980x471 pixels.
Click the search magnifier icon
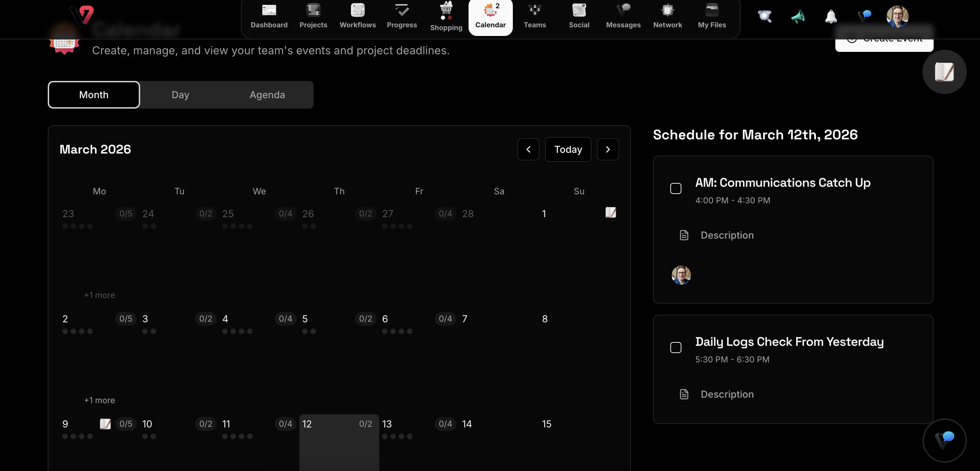765,16
